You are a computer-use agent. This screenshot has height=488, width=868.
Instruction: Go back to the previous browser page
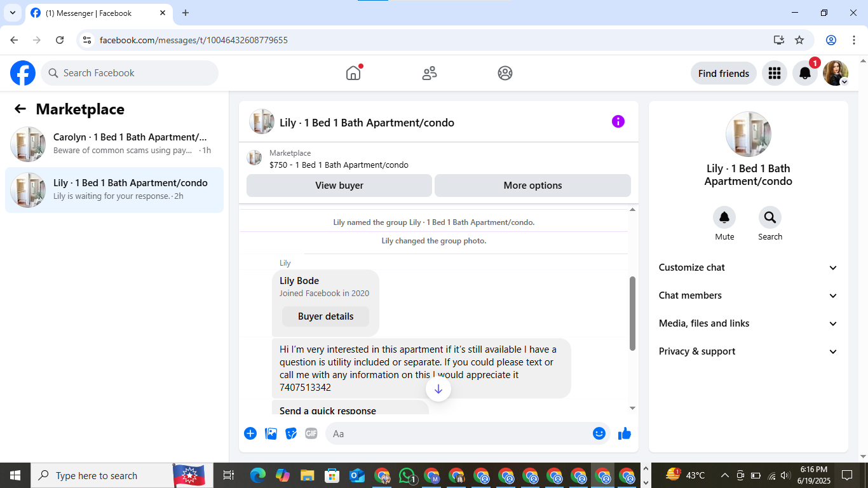(15, 40)
